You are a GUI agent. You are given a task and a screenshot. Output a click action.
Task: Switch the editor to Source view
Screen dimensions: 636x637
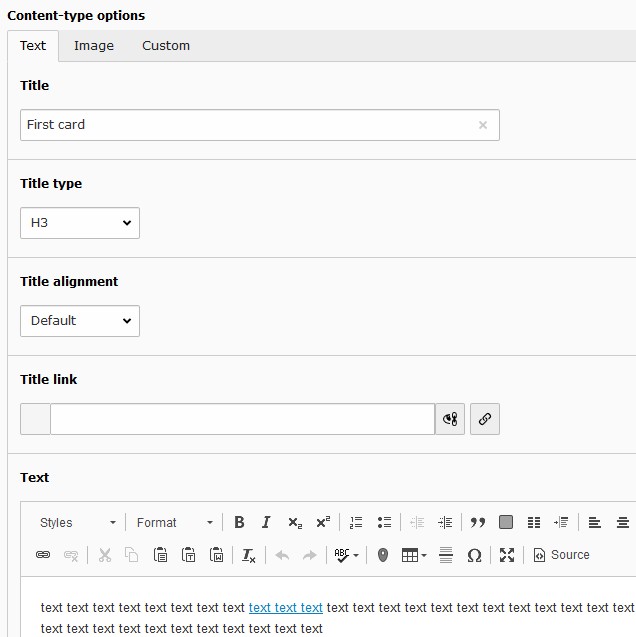(561, 555)
